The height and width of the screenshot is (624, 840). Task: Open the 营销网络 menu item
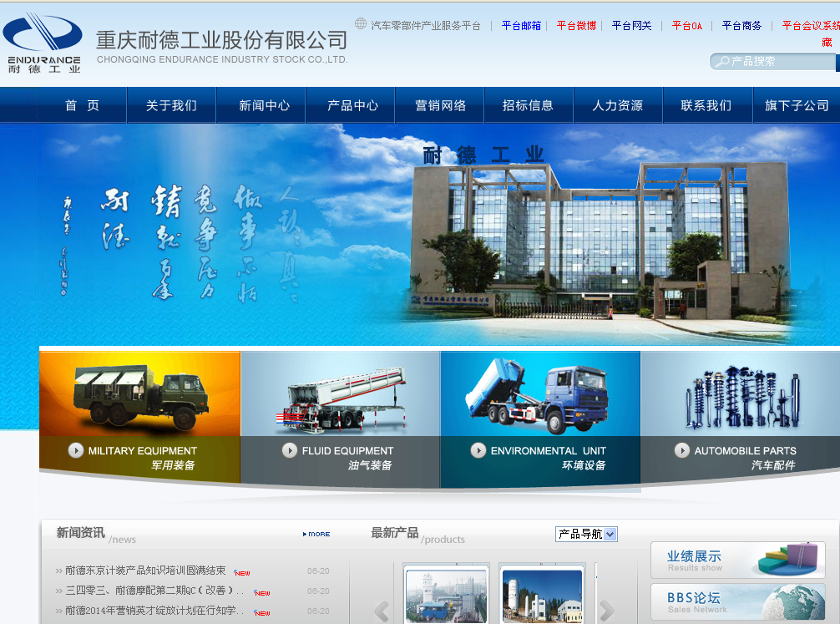[x=440, y=105]
